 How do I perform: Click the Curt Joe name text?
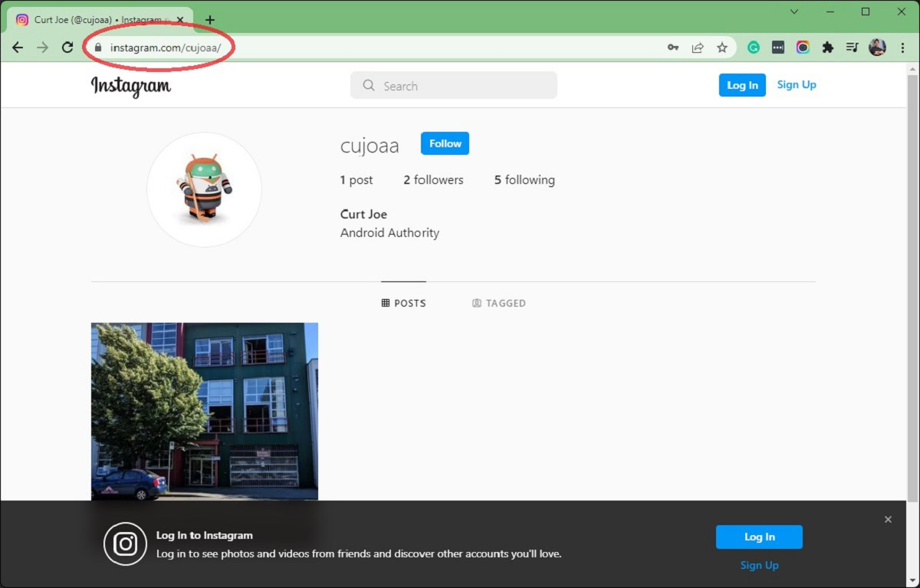tap(363, 214)
